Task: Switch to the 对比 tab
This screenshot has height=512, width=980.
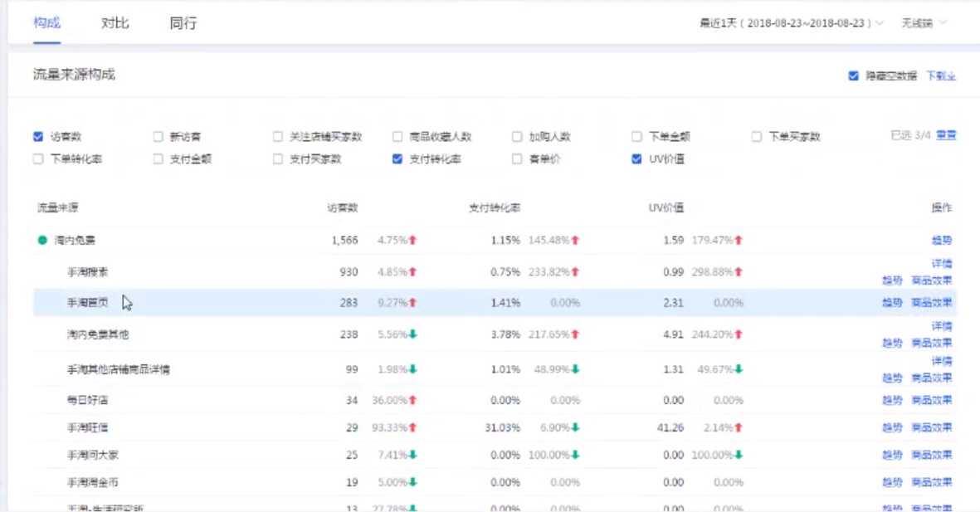Action: click(x=115, y=23)
